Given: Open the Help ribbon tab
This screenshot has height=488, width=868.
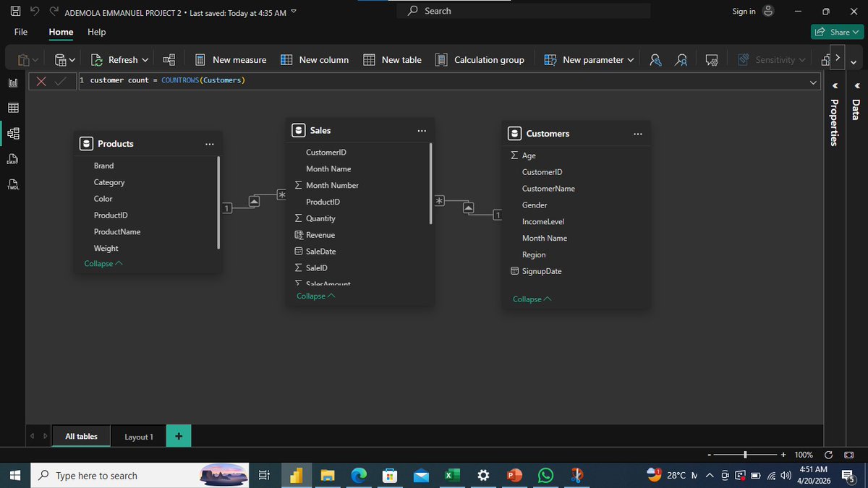Looking at the screenshot, I should [97, 32].
